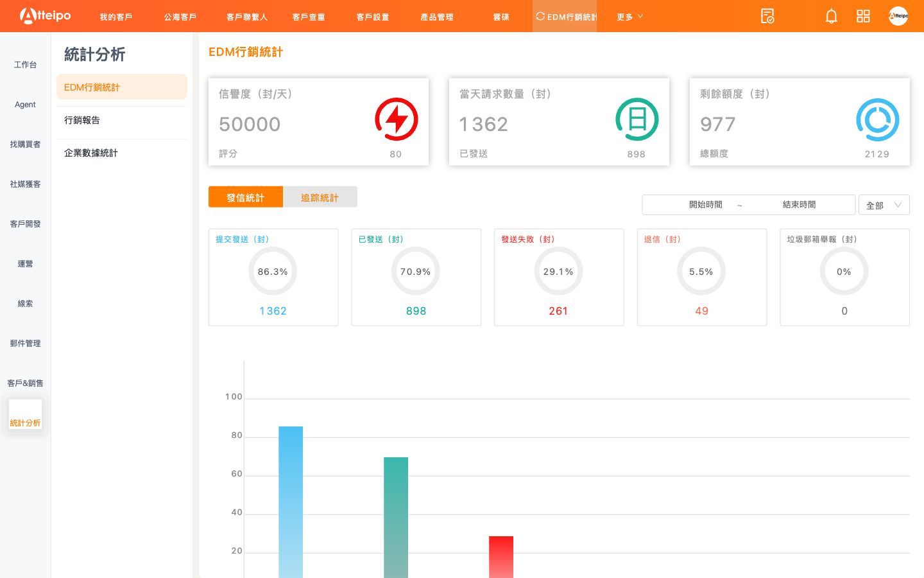Open 客戶設置 in top navigation
Viewport: 924px width, 578px height.
click(373, 17)
